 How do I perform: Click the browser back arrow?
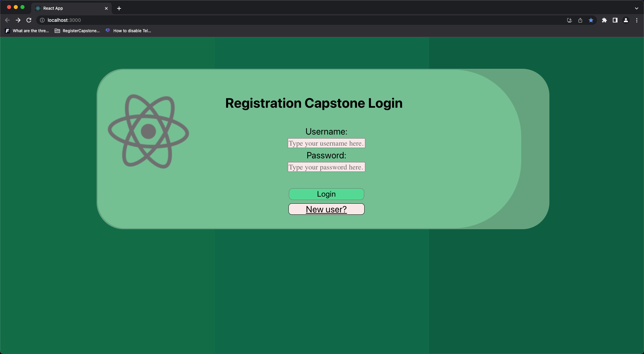tap(7, 20)
